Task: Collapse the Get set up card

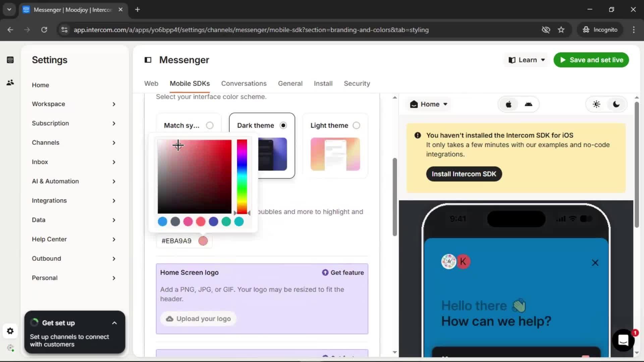Action: click(x=114, y=323)
